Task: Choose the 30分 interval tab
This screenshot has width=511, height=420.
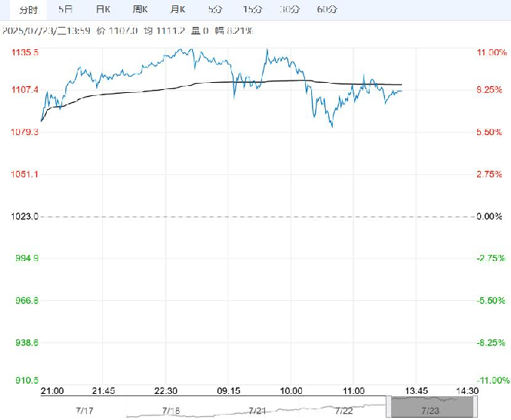Action: tap(290, 9)
